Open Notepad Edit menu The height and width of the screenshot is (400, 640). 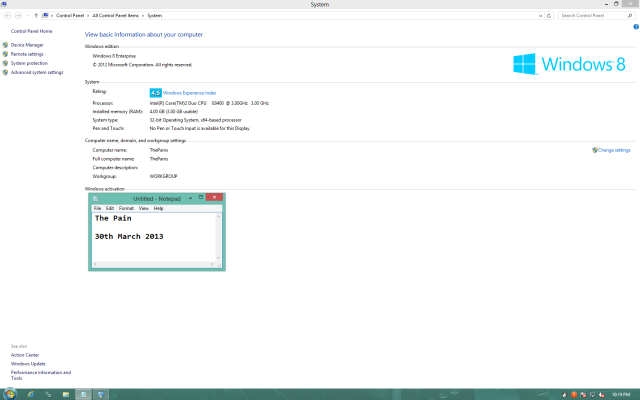(x=110, y=208)
